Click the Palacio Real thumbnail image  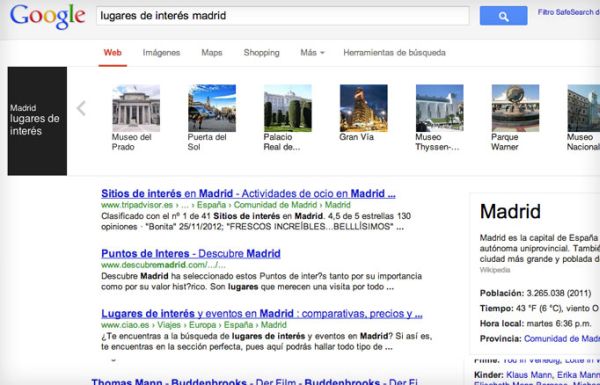[288, 108]
